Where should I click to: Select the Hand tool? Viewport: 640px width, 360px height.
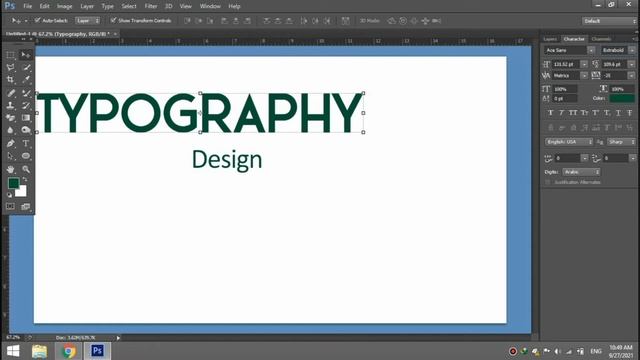coord(11,169)
